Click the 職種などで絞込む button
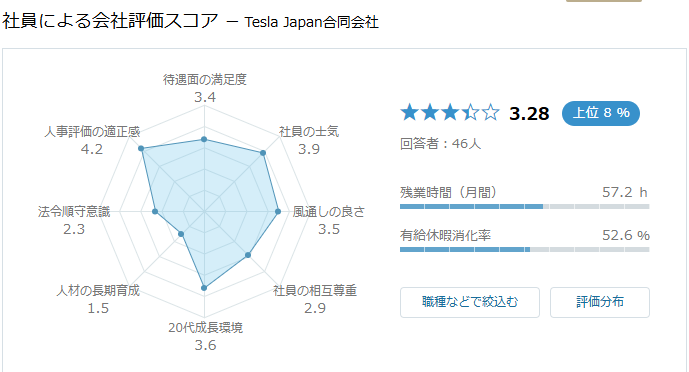The width and height of the screenshot is (689, 372). pos(470,302)
